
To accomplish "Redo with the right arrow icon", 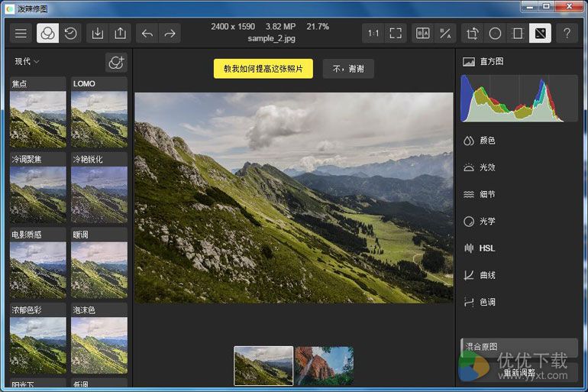I will pos(170,34).
